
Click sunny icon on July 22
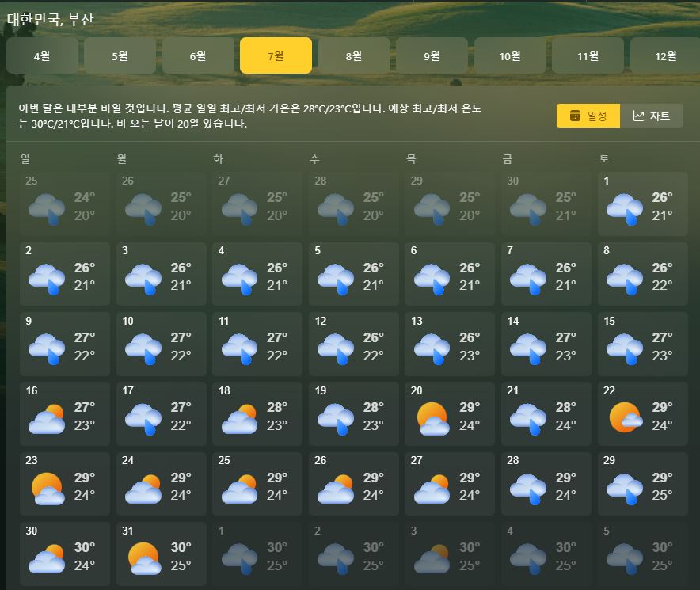coord(626,417)
